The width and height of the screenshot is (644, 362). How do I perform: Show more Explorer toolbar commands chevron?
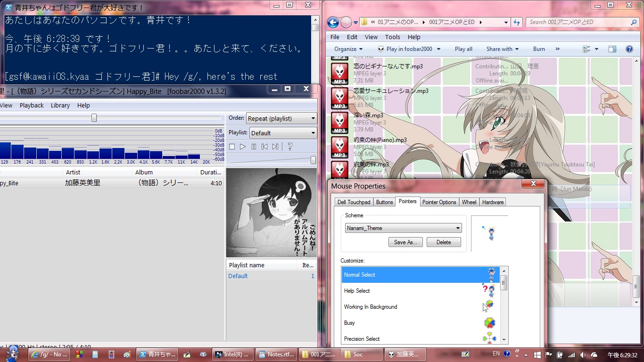[558, 49]
